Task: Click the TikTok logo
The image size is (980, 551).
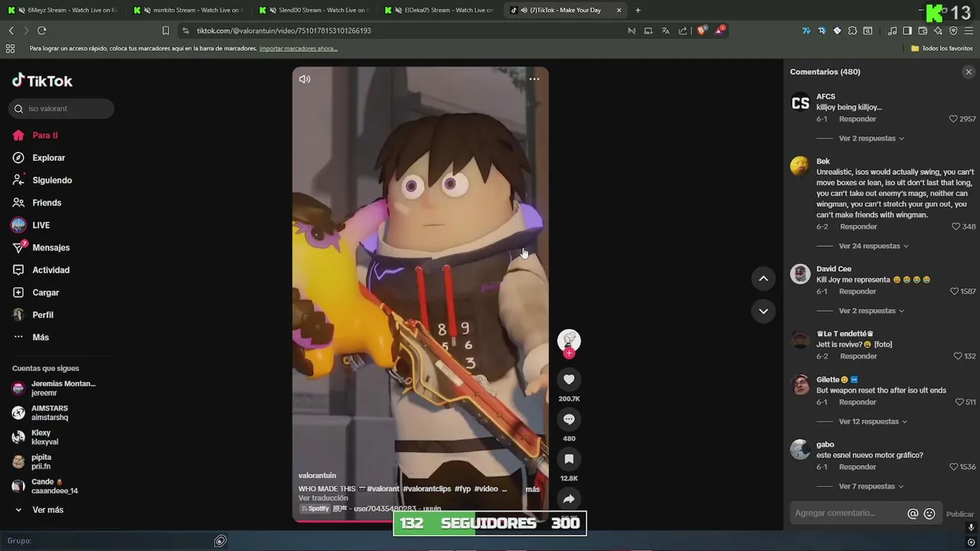Action: [x=42, y=80]
